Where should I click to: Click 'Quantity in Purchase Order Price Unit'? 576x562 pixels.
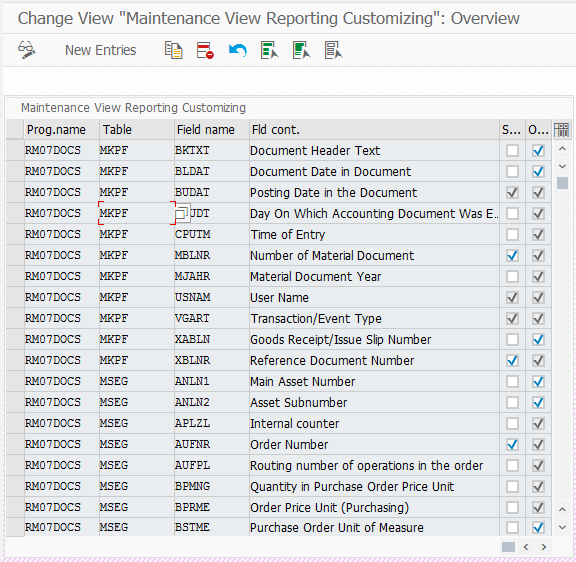[x=352, y=487]
